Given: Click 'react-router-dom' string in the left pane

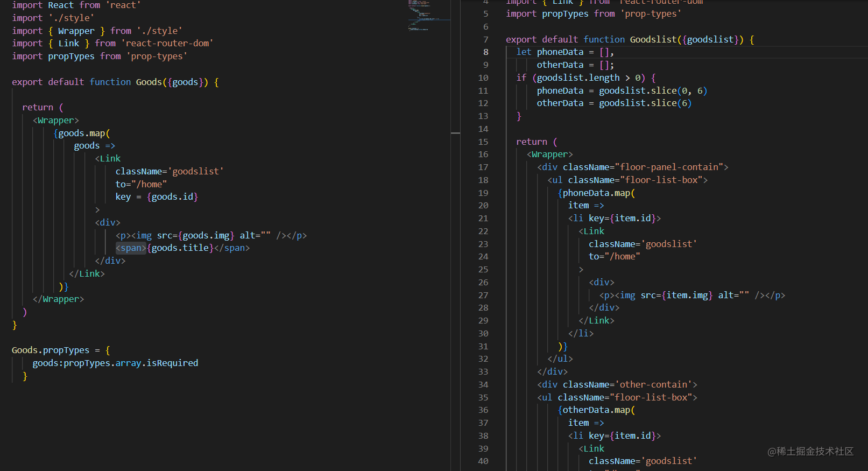Looking at the screenshot, I should point(167,43).
